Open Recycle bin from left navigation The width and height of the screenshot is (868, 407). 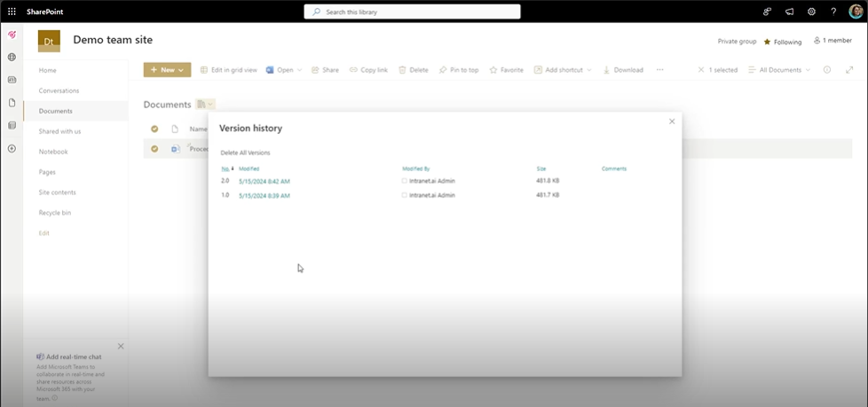coord(55,213)
